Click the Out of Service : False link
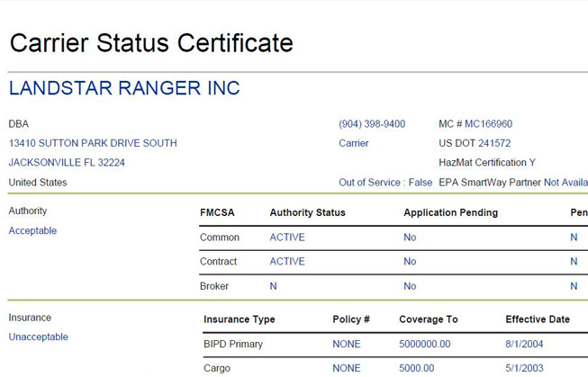The height and width of the screenshot is (377, 588). pyautogui.click(x=385, y=183)
